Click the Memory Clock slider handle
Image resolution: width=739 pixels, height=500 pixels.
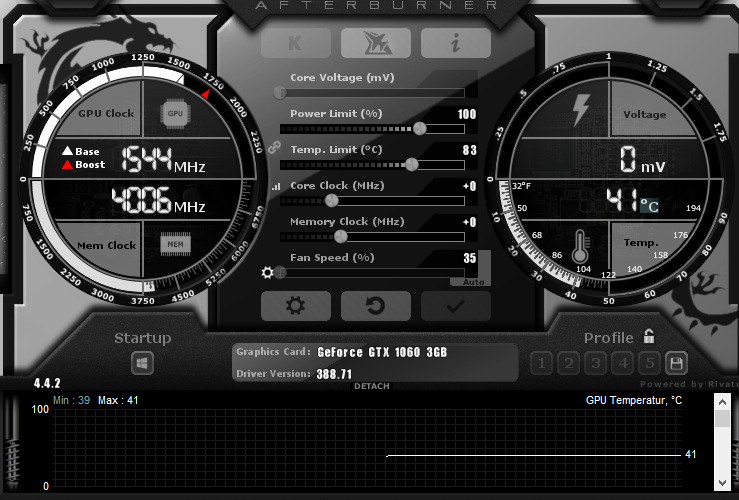[x=340, y=236]
